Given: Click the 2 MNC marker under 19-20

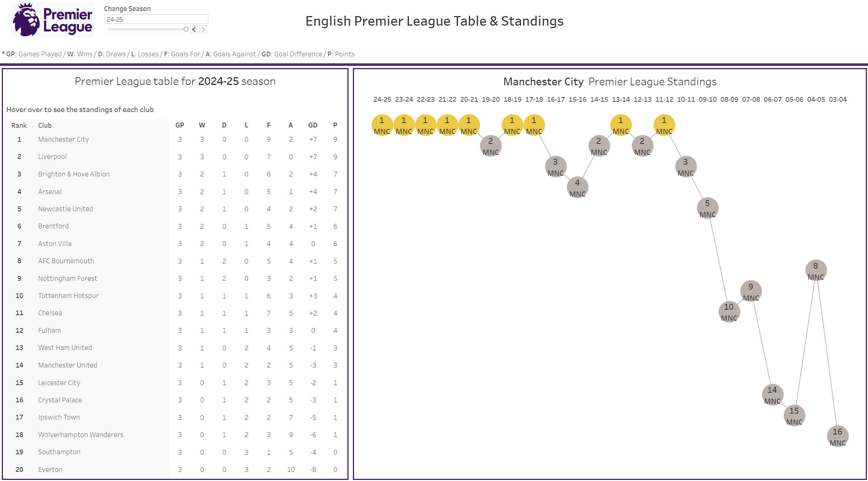Looking at the screenshot, I should tap(490, 145).
